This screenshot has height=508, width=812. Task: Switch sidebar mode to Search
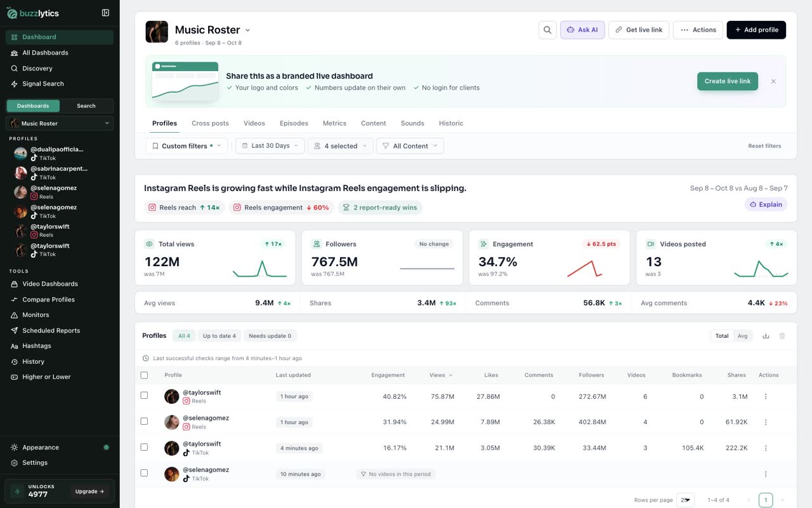86,106
